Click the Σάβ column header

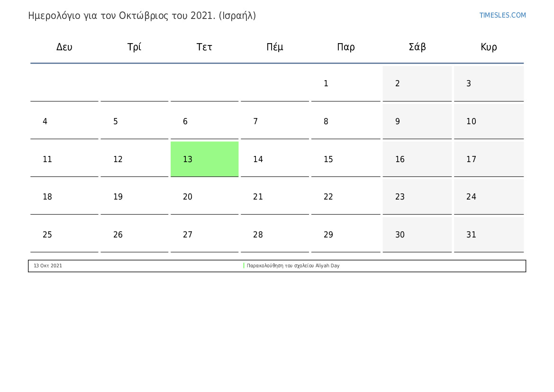(417, 46)
